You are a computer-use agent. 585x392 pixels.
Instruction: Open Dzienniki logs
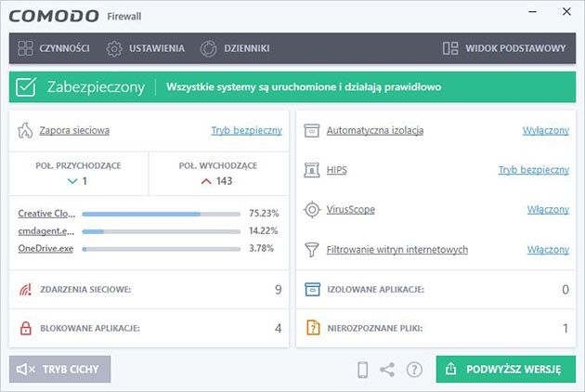click(235, 48)
